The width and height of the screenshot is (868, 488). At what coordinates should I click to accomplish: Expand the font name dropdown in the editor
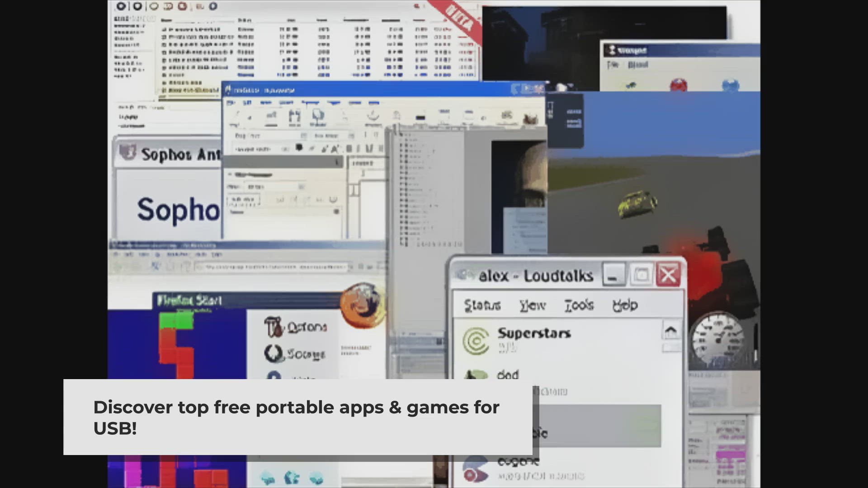(303, 136)
